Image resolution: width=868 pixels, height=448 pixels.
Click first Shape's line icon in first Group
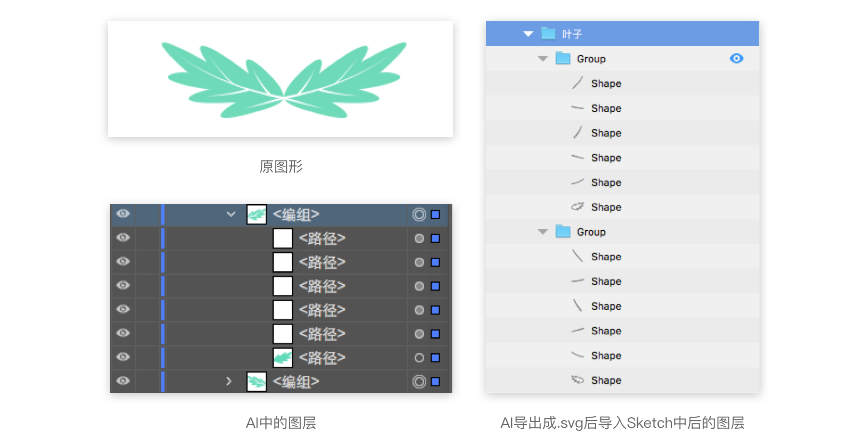pos(578,83)
